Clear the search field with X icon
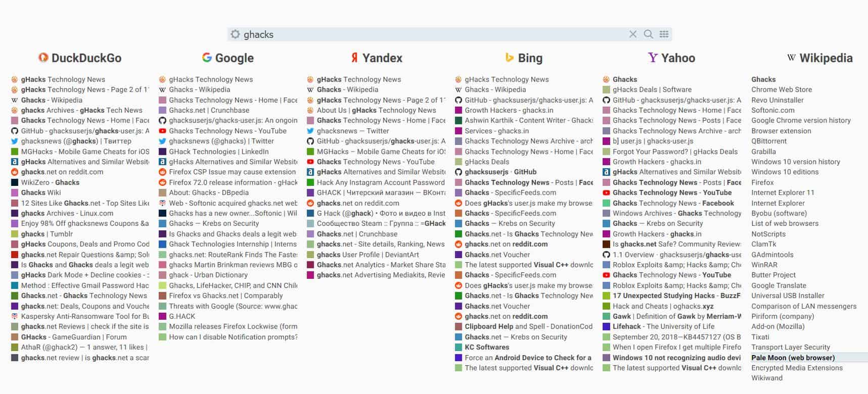 [633, 34]
